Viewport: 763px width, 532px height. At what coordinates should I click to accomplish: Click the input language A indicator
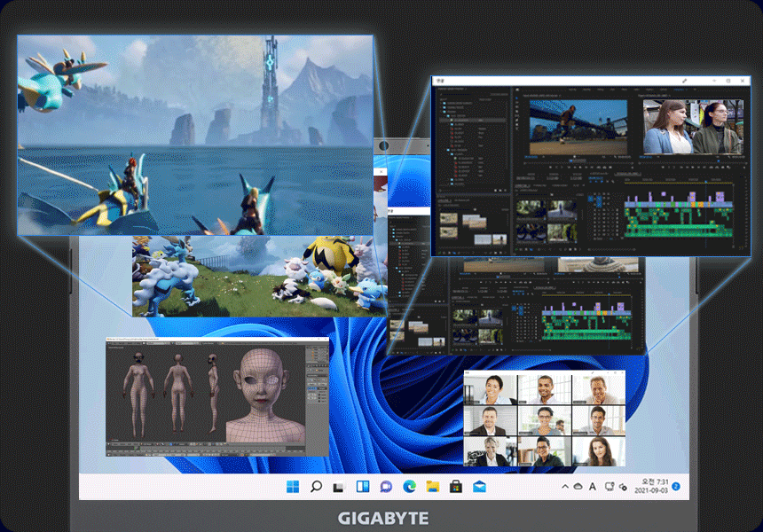click(x=592, y=486)
